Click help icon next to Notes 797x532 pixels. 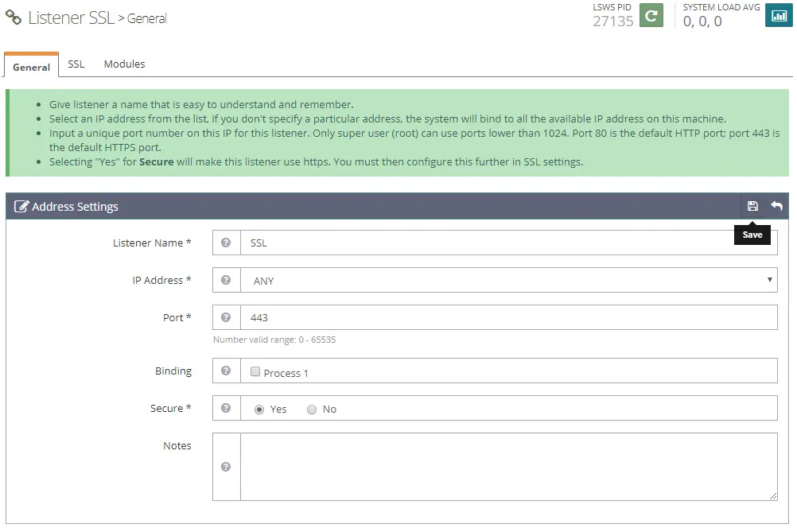pyautogui.click(x=226, y=467)
